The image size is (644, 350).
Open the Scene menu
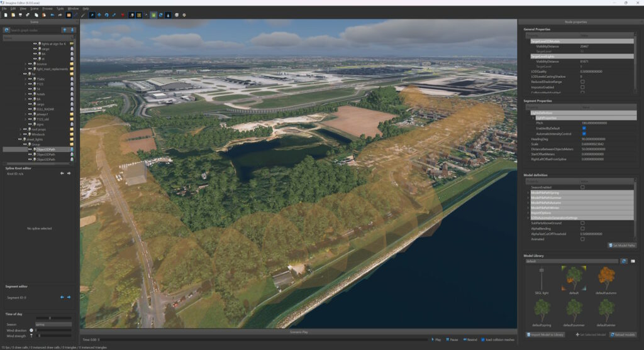[x=35, y=9]
